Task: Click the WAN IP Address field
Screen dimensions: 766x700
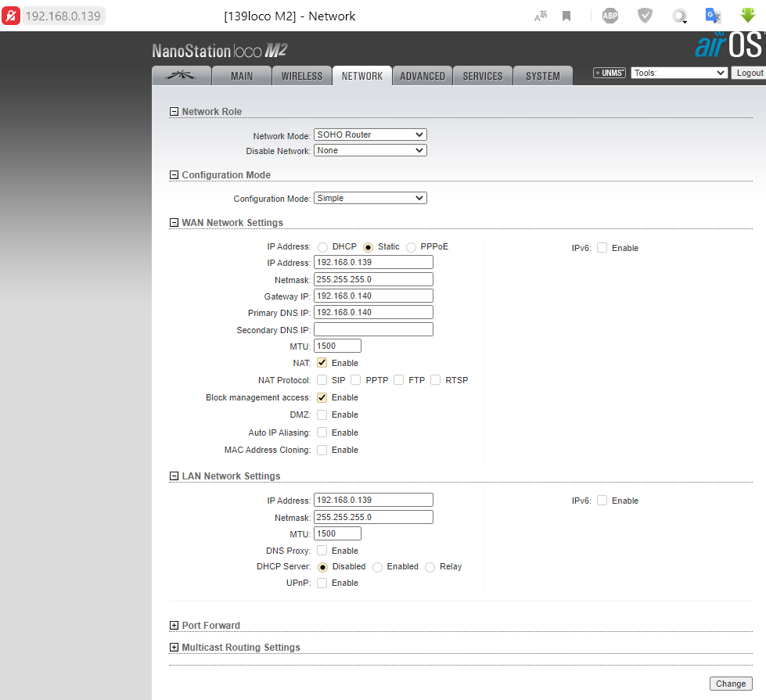Action: pyautogui.click(x=373, y=262)
